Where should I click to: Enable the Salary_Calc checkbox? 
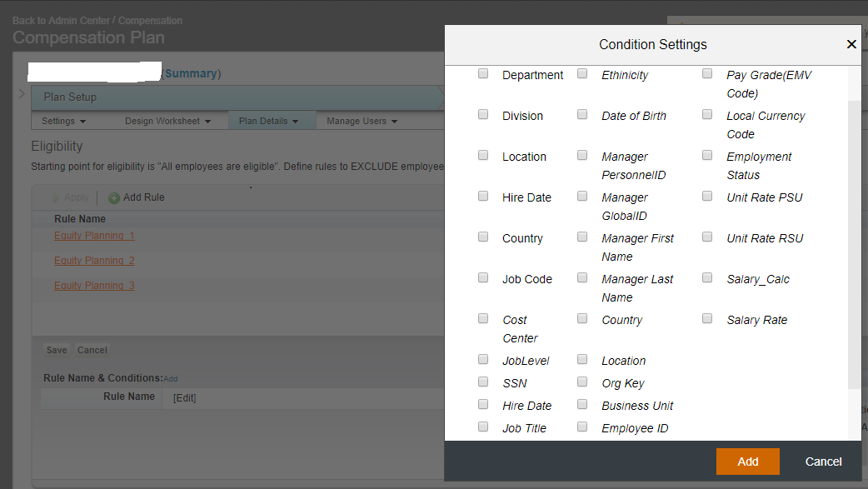point(707,277)
